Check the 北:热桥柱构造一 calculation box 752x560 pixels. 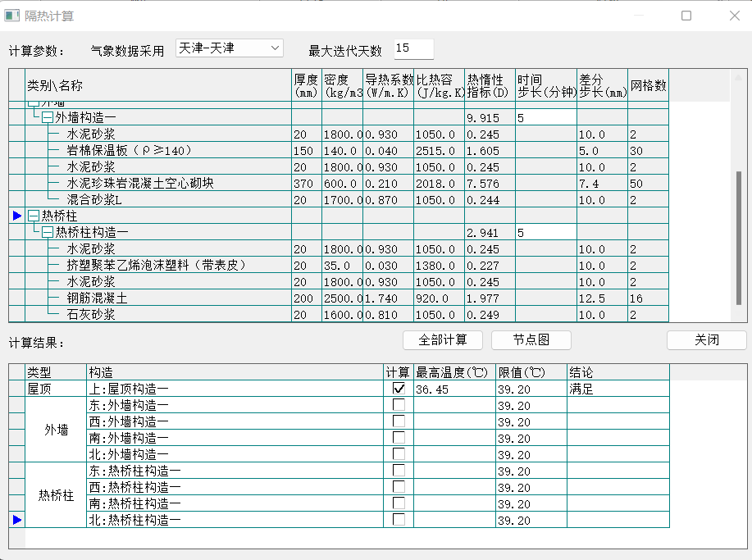tap(399, 520)
